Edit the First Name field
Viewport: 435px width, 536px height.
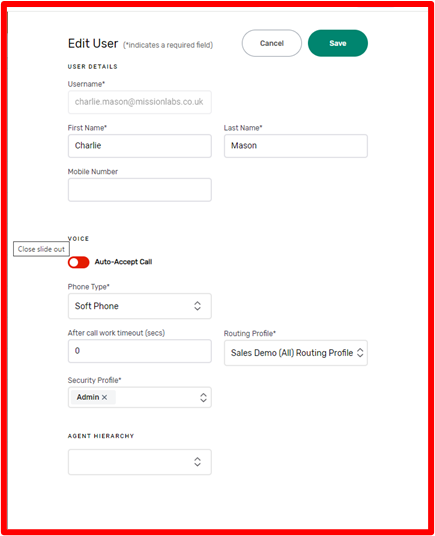tap(140, 146)
